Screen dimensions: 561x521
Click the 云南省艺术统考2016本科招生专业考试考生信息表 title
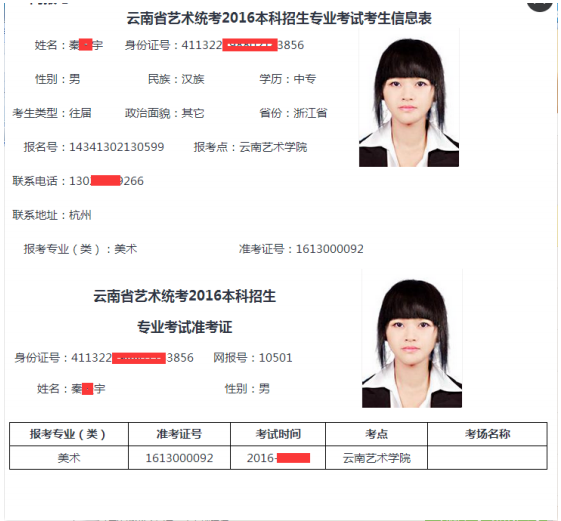tap(279, 18)
